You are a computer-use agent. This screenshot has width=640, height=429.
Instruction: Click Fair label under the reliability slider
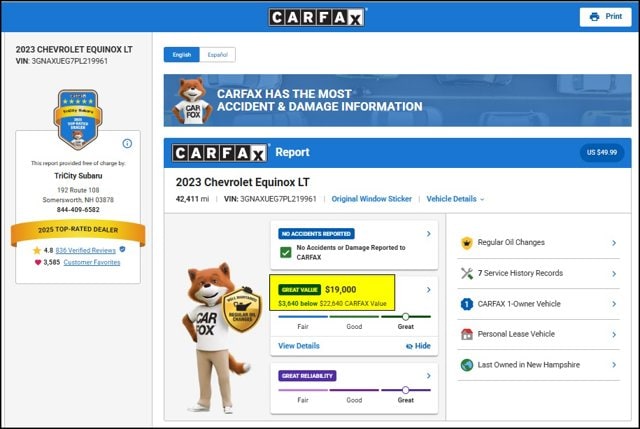[303, 400]
